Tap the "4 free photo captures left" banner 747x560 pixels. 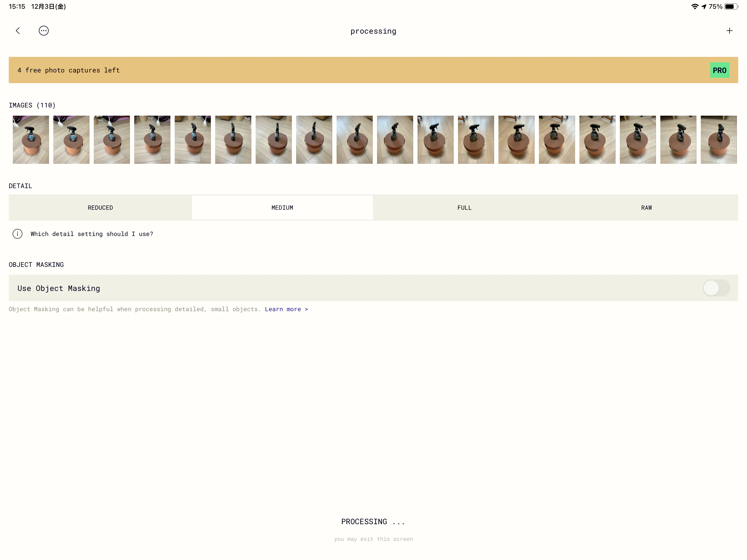pyautogui.click(x=68, y=70)
